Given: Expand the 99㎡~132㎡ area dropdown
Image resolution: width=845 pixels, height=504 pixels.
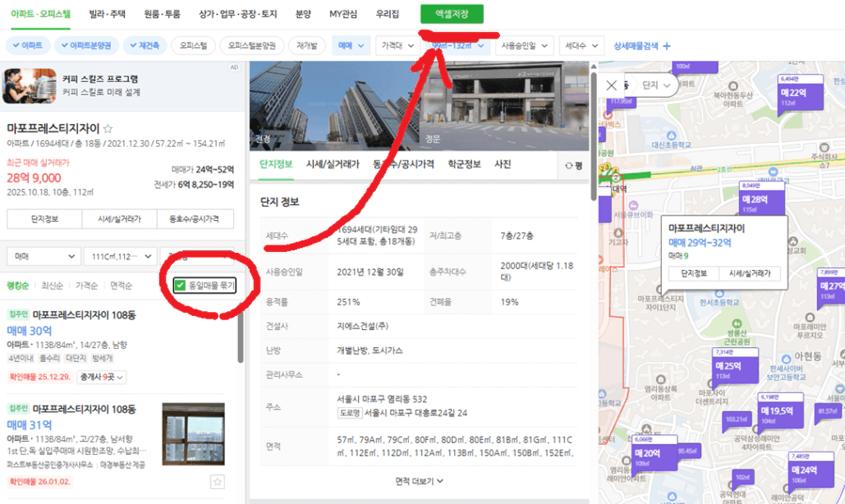Looking at the screenshot, I should 457,46.
